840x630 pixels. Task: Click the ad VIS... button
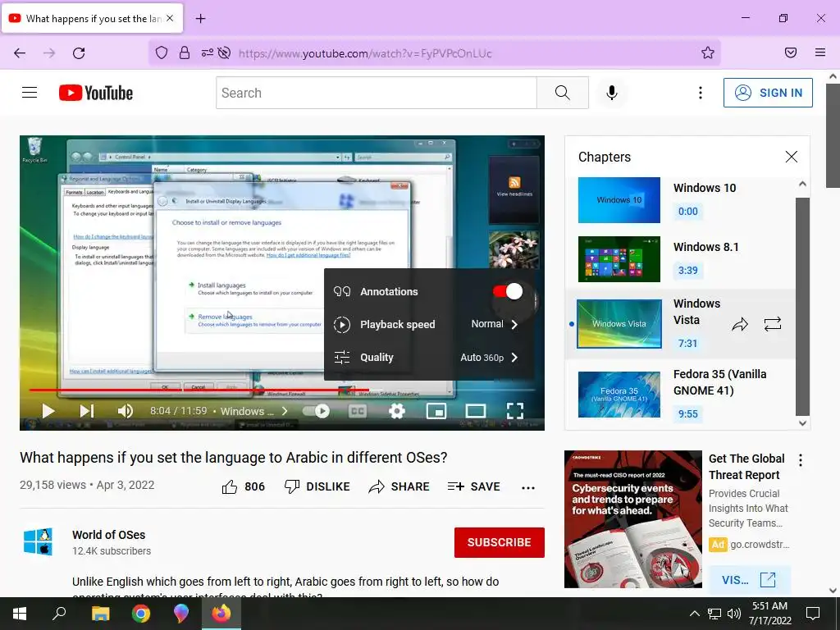[749, 580]
